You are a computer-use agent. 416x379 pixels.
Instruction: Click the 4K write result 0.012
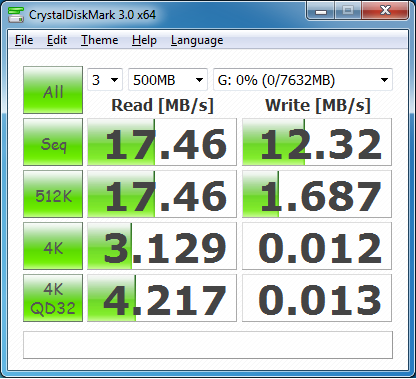tap(317, 246)
